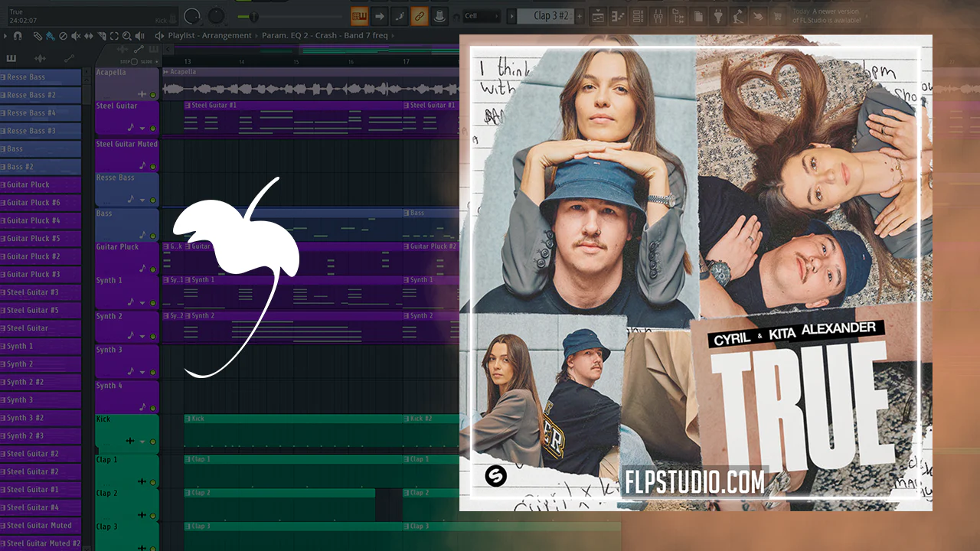Toggle the orange link/multilink controllers icon
The height and width of the screenshot is (551, 980).
(420, 15)
